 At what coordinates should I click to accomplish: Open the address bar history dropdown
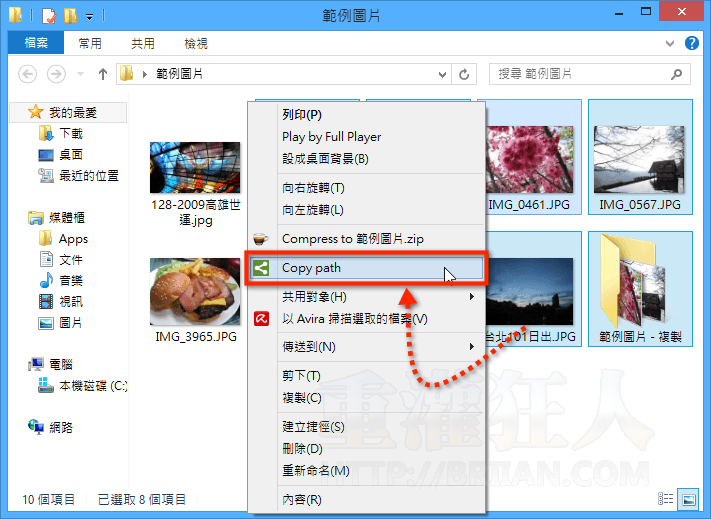441,74
